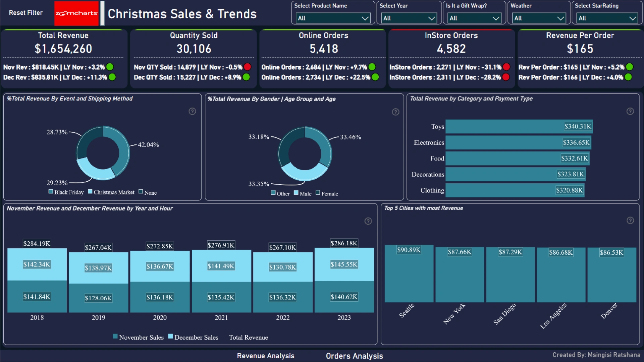
Task: Toggle December Sales legend item
Action: [x=193, y=337]
